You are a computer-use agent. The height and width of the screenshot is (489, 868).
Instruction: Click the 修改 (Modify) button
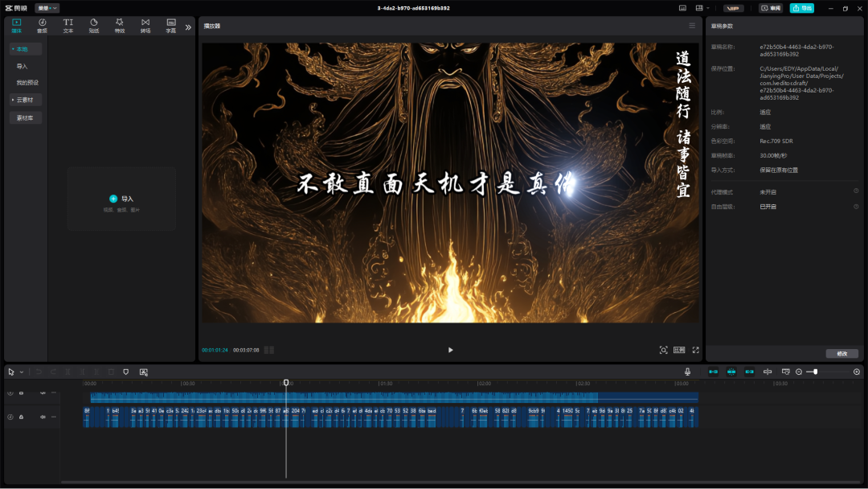(x=842, y=353)
